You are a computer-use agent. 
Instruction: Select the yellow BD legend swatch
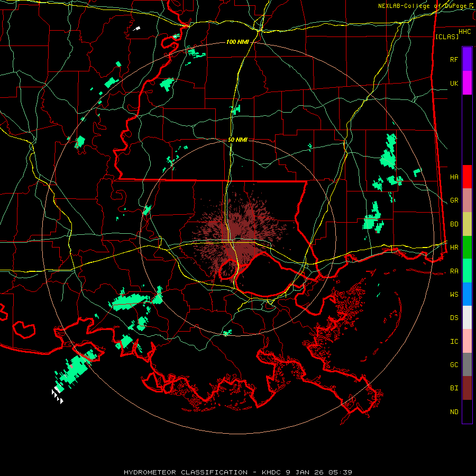(x=467, y=224)
